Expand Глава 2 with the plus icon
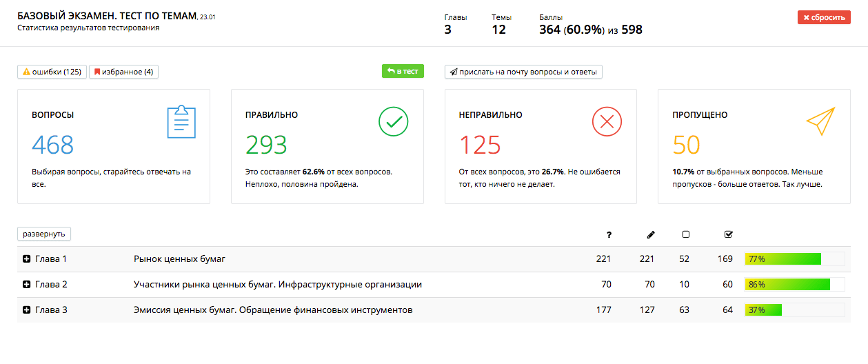Image resolution: width=868 pixels, height=364 pixels. pyautogui.click(x=27, y=285)
